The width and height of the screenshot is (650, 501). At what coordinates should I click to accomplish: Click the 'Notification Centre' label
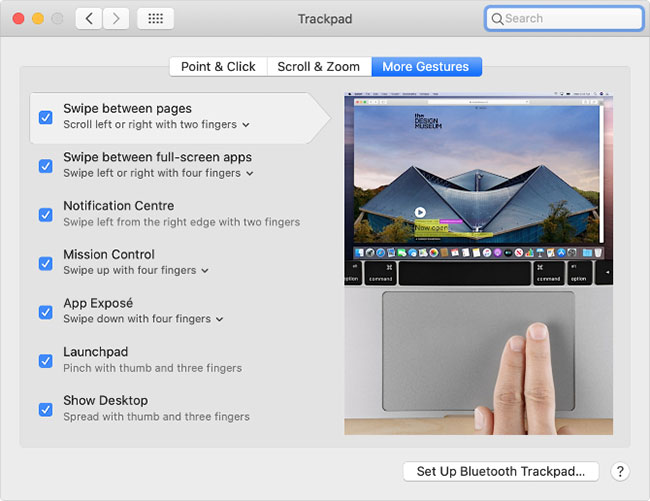point(119,206)
